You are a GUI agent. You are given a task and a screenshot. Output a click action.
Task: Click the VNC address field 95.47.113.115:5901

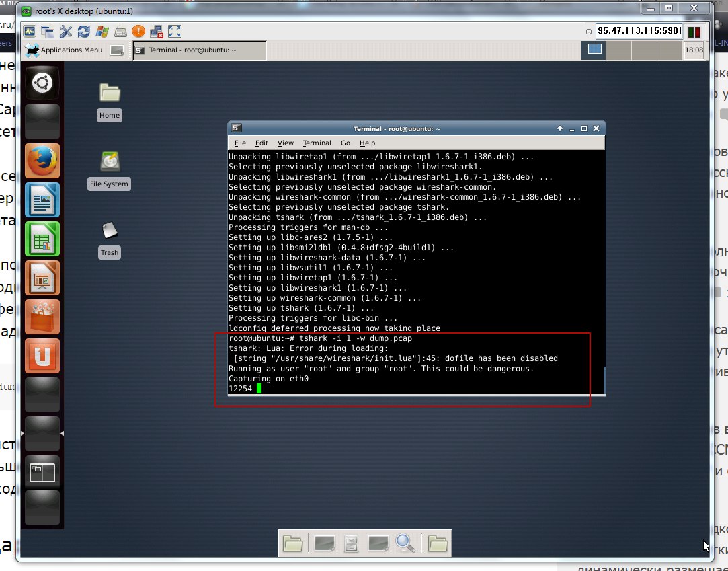click(x=639, y=31)
